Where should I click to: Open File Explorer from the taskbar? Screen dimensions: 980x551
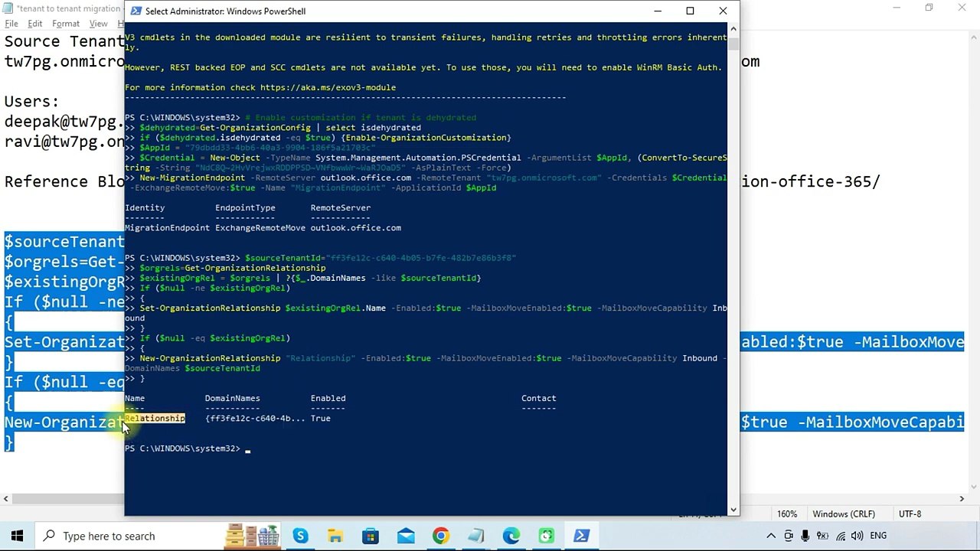pyautogui.click(x=335, y=536)
